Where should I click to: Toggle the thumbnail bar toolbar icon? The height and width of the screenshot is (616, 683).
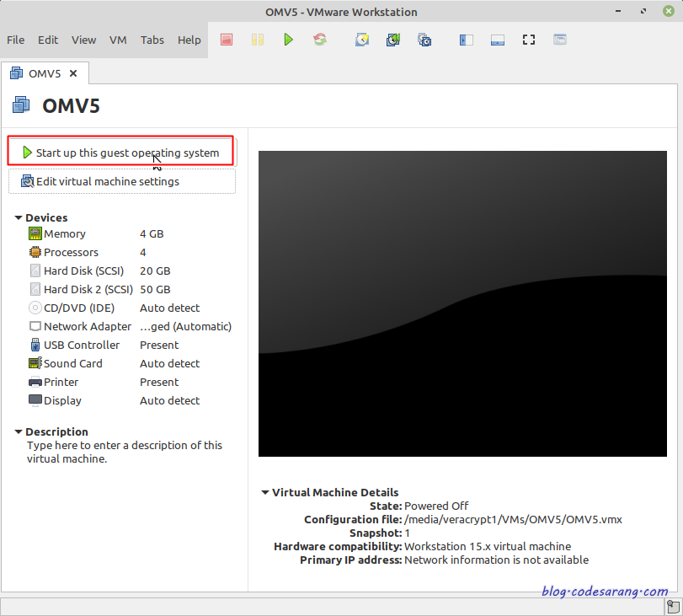(498, 40)
